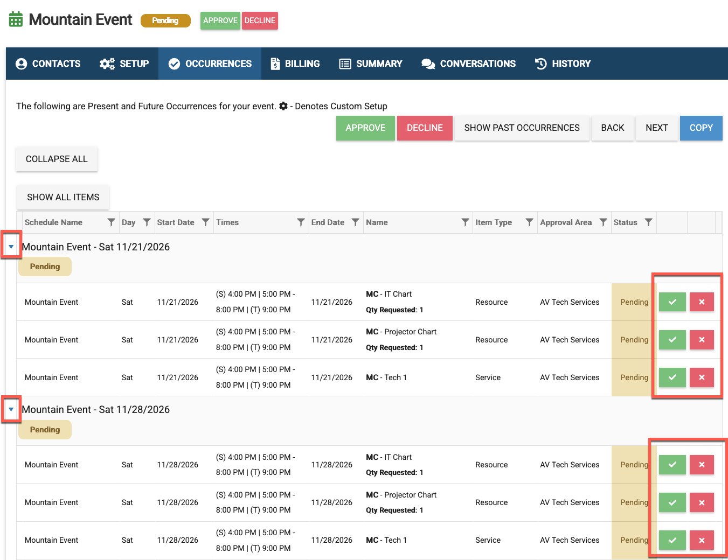Open the Status column filter

(x=648, y=222)
